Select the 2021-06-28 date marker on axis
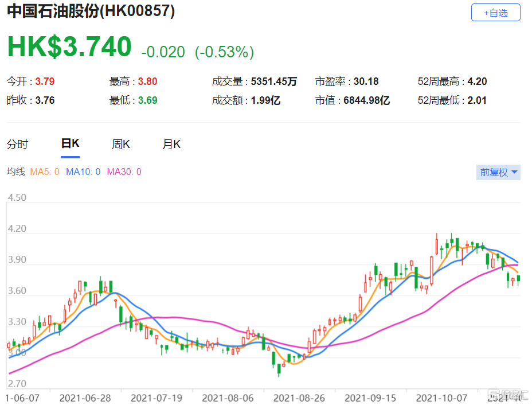The height and width of the screenshot is (405, 532). (x=85, y=398)
